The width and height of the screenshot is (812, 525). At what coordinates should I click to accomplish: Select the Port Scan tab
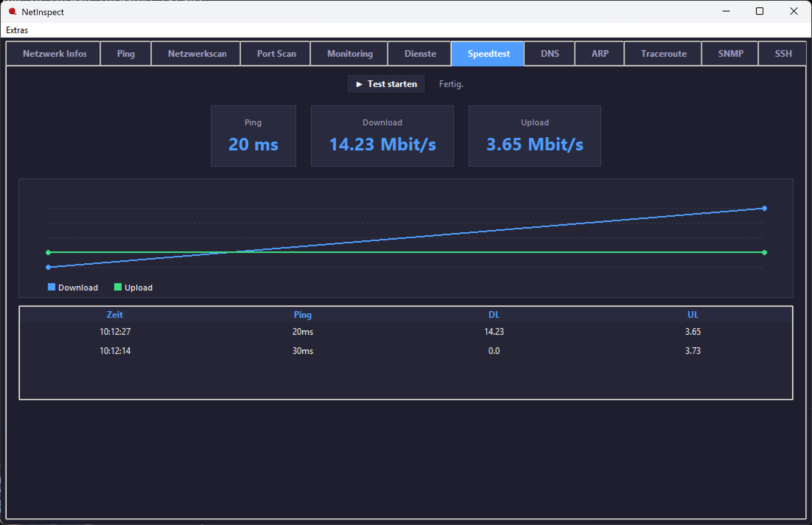point(276,54)
